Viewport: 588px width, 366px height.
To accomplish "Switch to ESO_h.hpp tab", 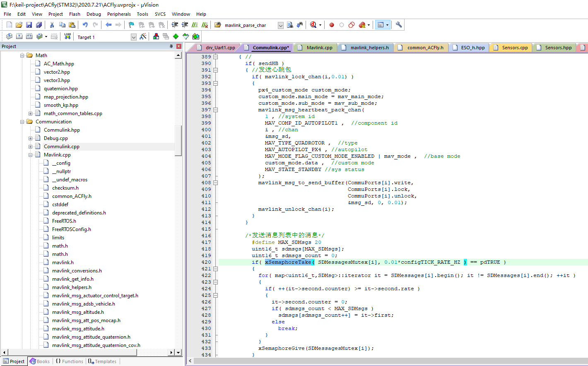I will tap(469, 48).
